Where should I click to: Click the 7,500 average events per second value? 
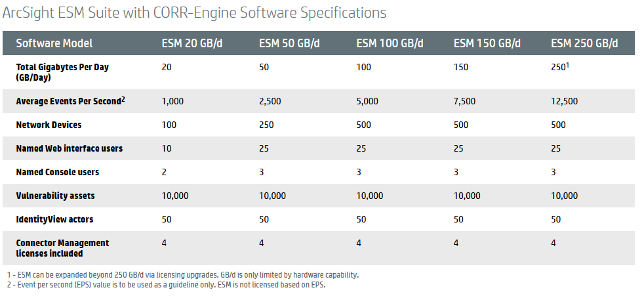464,101
